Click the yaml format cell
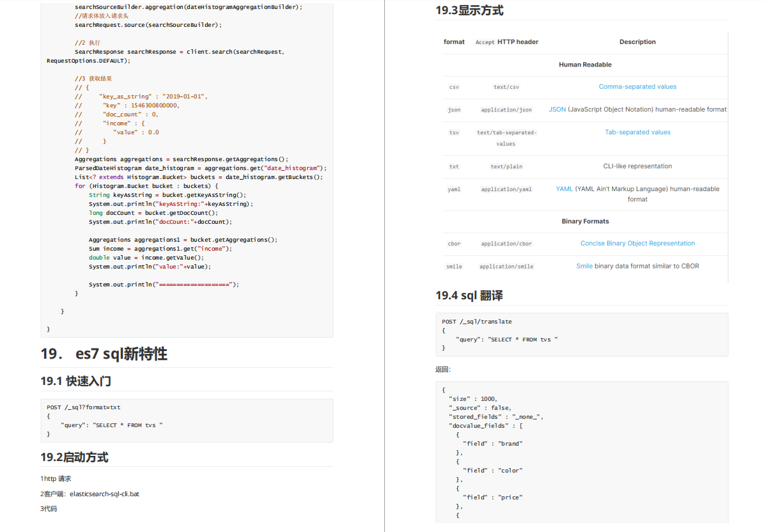The height and width of the screenshot is (532, 766). [454, 189]
